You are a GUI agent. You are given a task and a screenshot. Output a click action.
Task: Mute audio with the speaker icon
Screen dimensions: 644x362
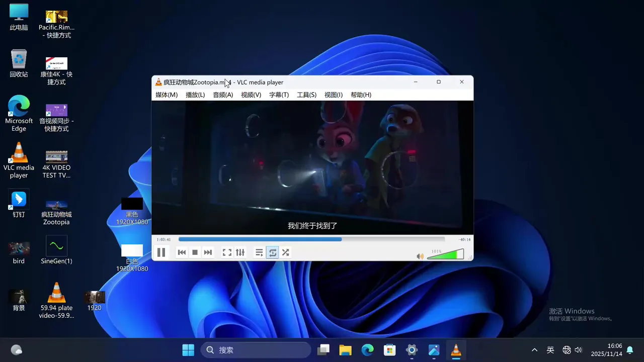point(420,256)
